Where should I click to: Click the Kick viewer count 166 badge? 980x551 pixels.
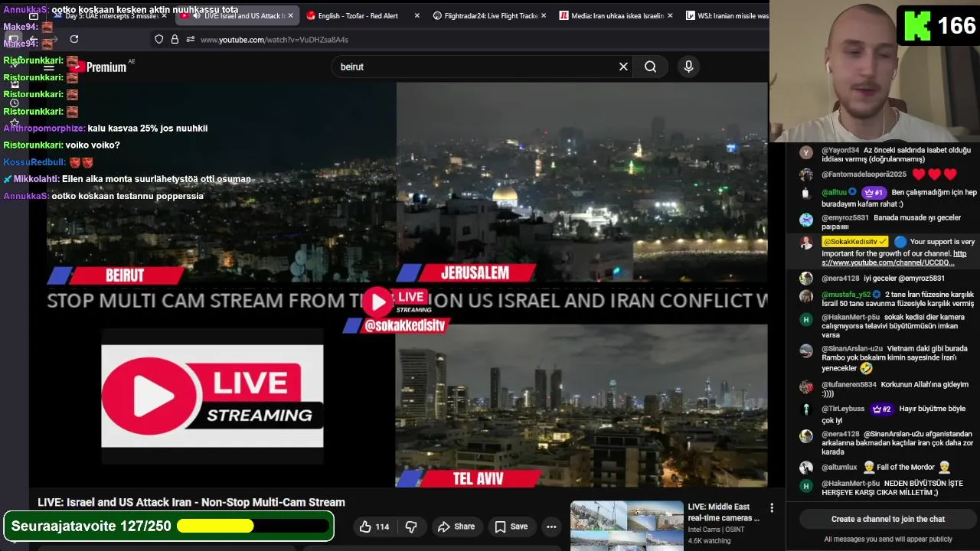(939, 26)
